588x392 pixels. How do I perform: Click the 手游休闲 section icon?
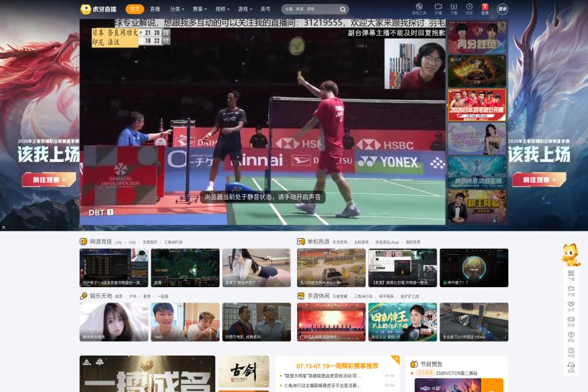[x=301, y=296]
